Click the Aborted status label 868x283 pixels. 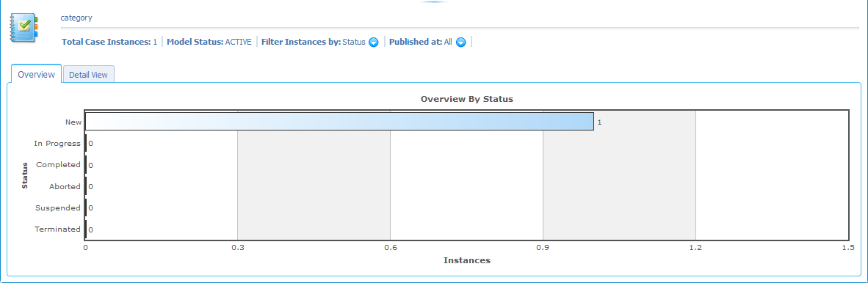65,186
